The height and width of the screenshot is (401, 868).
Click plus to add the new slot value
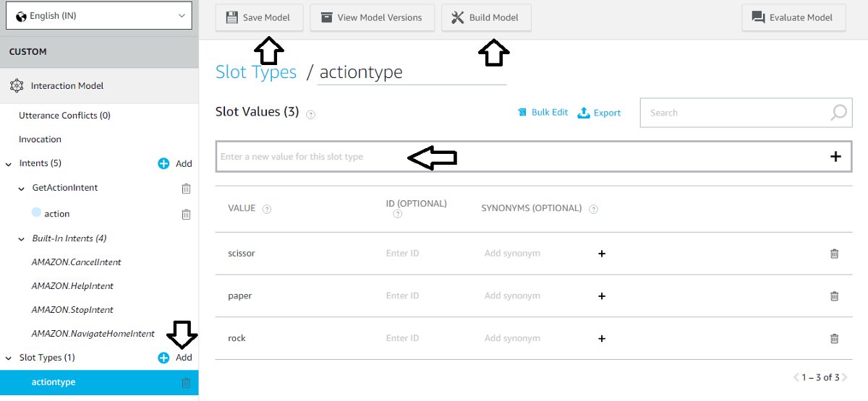(835, 157)
